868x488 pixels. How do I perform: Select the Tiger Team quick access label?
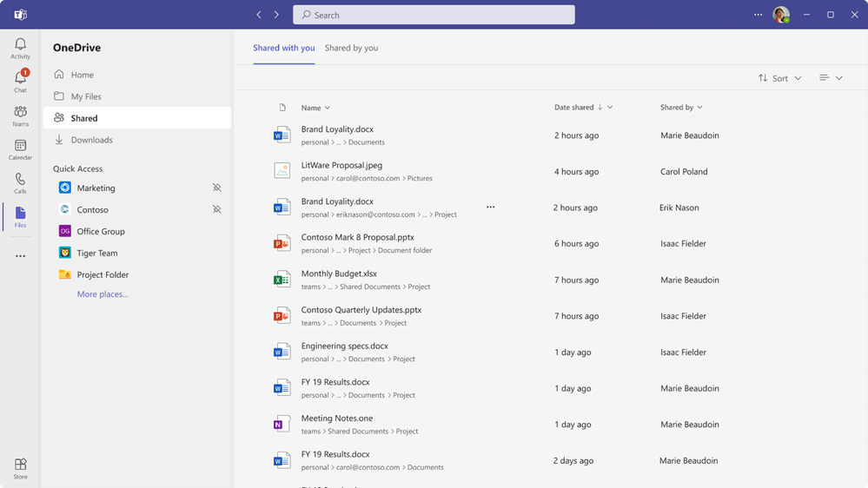[97, 253]
